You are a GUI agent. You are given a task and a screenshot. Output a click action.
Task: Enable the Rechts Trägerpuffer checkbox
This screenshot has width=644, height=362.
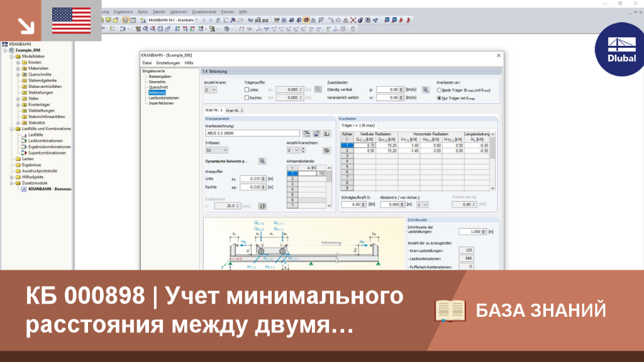coord(247,98)
